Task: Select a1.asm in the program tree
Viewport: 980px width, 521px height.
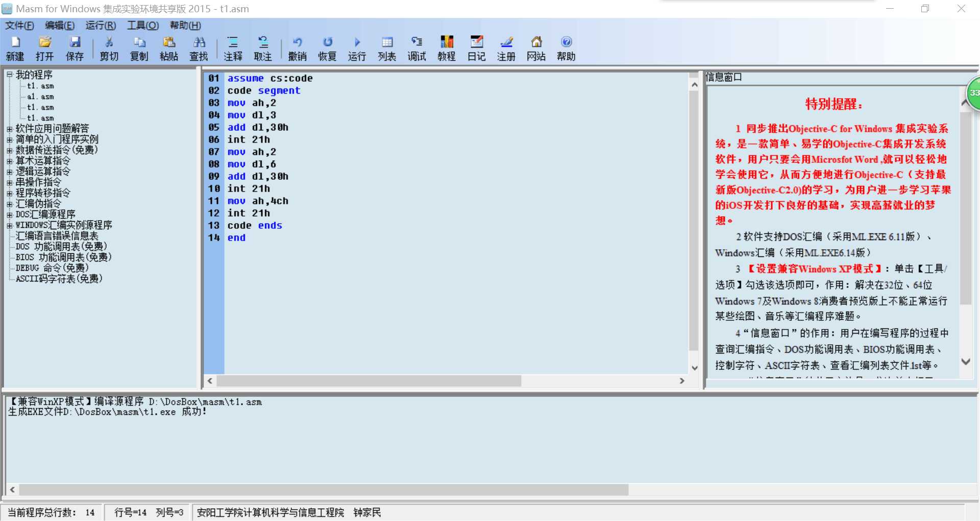Action: coord(40,97)
